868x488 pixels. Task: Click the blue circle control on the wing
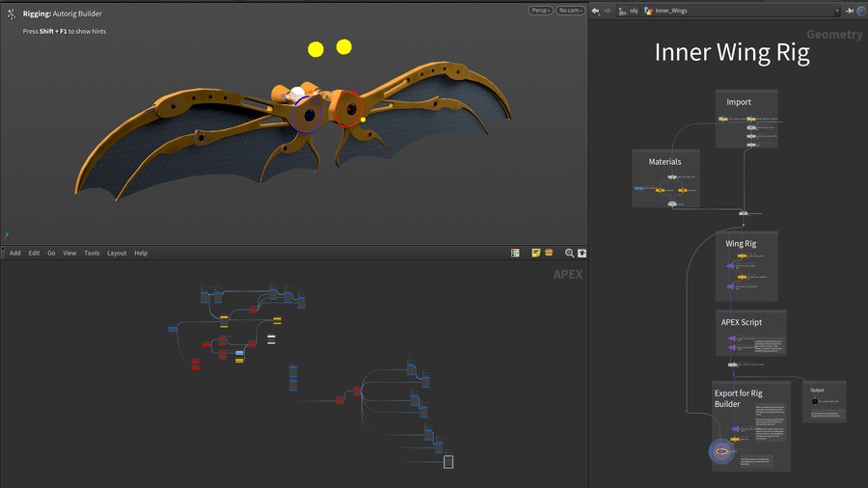point(307,113)
